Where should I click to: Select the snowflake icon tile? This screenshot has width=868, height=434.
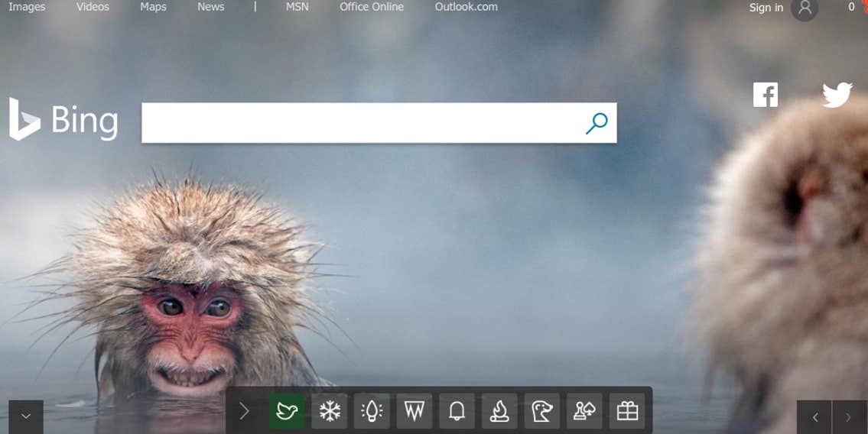pyautogui.click(x=330, y=411)
